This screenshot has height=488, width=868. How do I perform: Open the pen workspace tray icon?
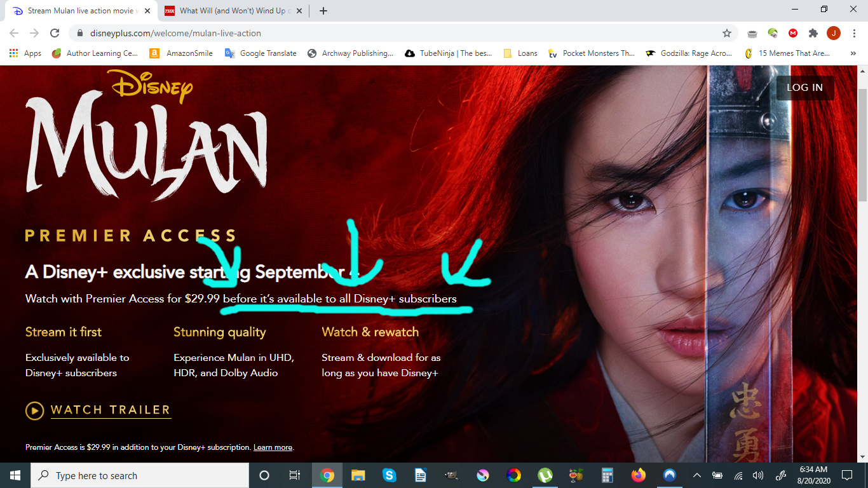780,475
